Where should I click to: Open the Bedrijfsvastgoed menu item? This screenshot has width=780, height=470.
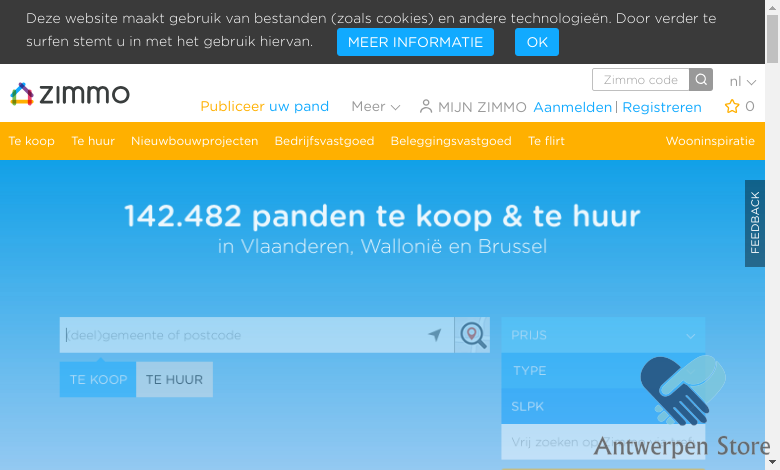[x=324, y=141]
